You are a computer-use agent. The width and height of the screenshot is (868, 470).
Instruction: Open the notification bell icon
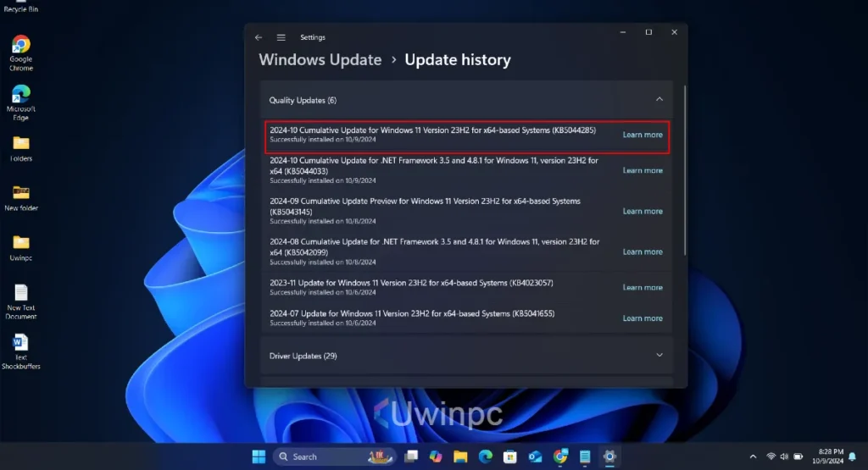853,456
